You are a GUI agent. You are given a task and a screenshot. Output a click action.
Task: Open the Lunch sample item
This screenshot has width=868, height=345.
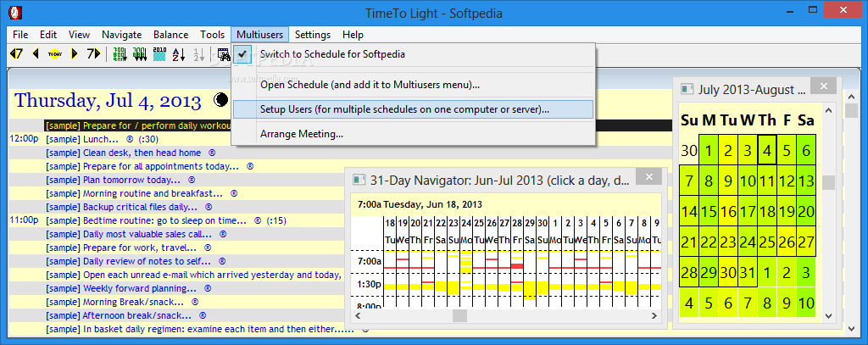pyautogui.click(x=82, y=139)
